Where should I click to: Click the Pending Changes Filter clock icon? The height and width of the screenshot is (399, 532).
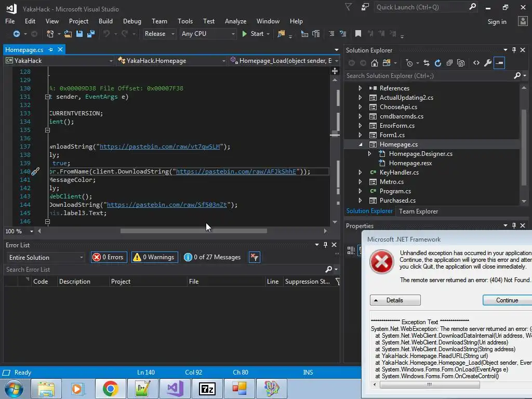(409, 63)
